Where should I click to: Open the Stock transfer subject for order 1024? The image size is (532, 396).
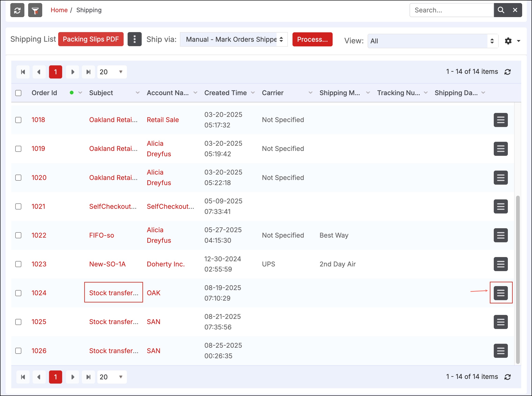114,293
